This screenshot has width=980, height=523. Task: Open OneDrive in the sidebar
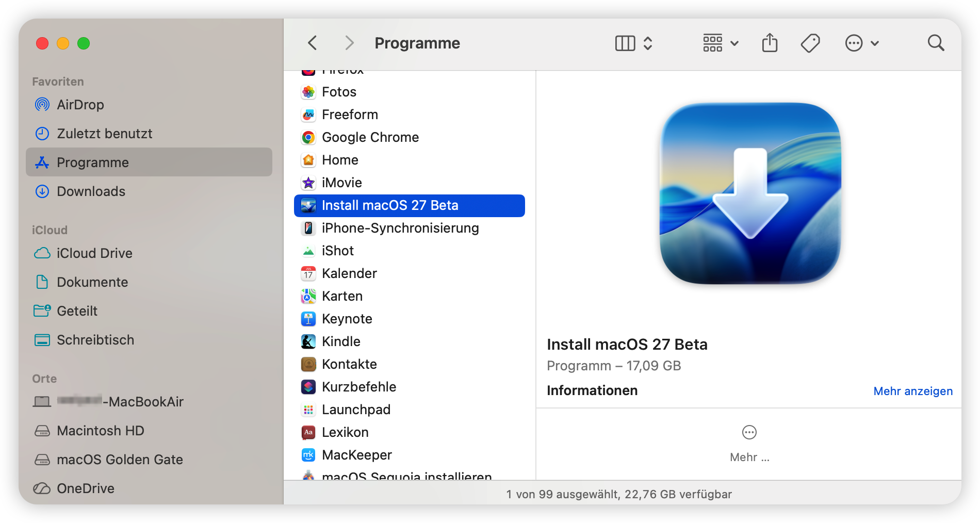pos(149,488)
